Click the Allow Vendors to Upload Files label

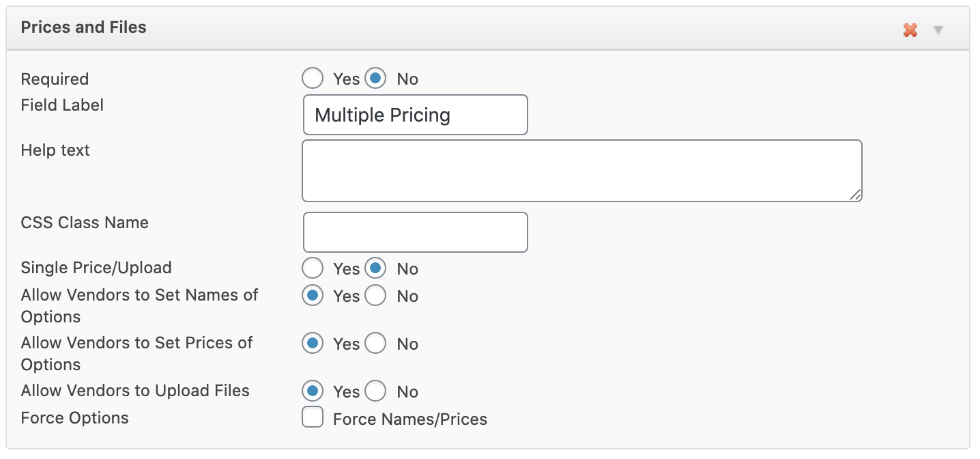(135, 391)
